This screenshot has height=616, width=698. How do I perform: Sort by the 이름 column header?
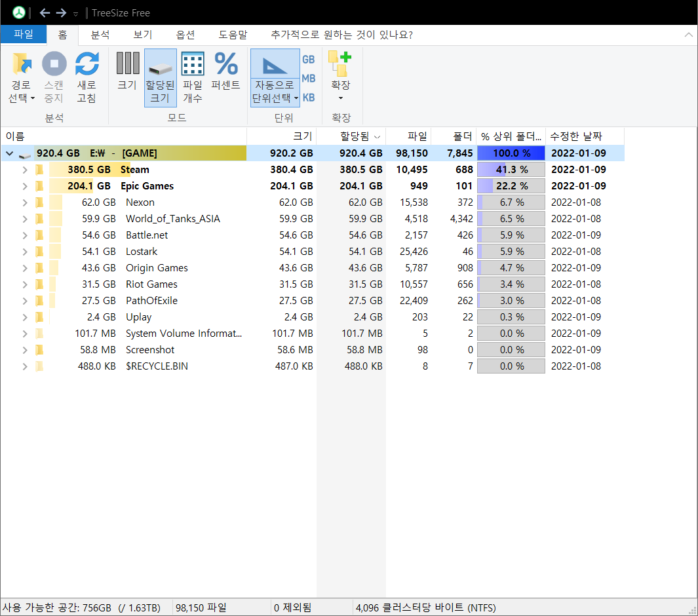click(124, 136)
